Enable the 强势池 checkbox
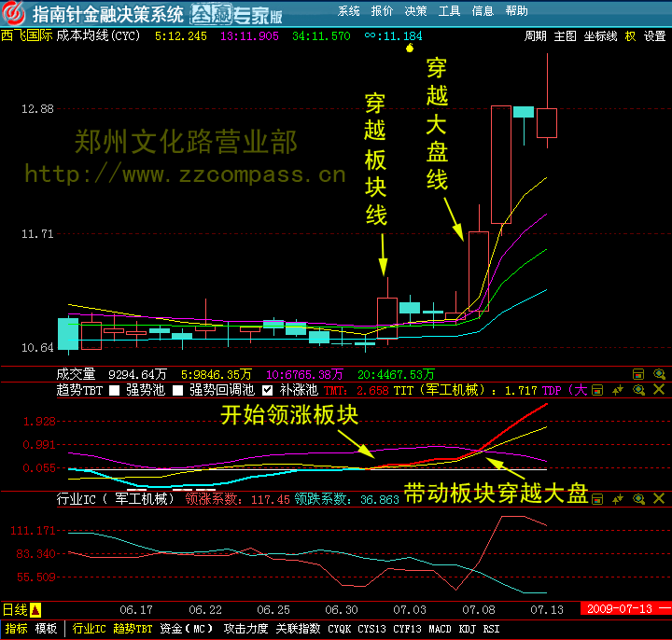Screen dimensions: 672x640 tap(115, 390)
